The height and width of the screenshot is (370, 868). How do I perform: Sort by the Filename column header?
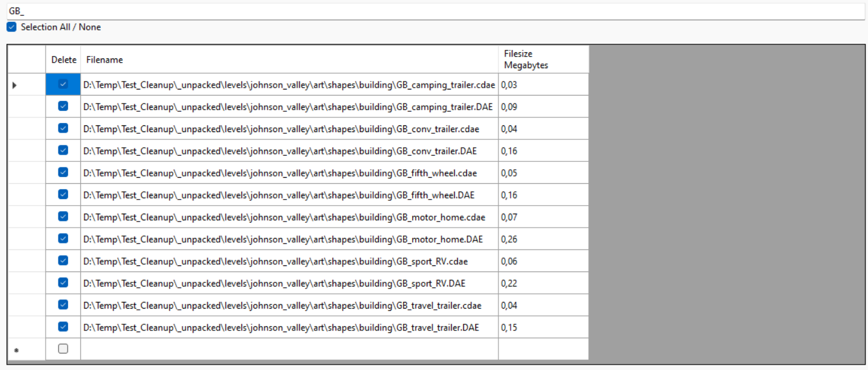(x=289, y=59)
